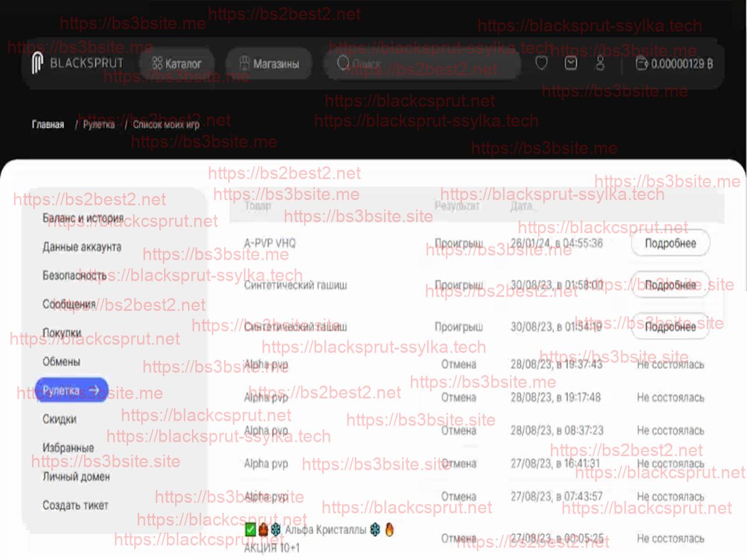Click the Товар column header
Viewport: 747px width, 560px height.
pos(257,206)
